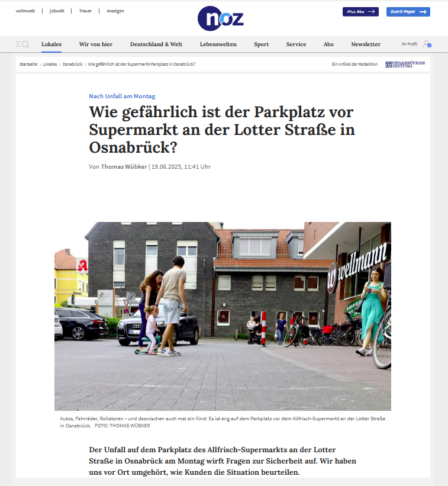Click Lokales in the breadcrumb
Screen dimensions: 448x486
click(x=50, y=64)
